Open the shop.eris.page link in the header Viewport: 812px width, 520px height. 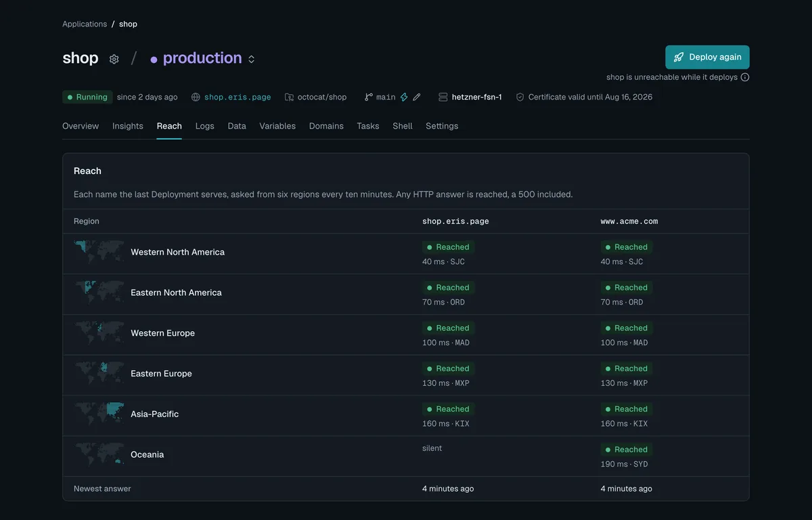238,97
